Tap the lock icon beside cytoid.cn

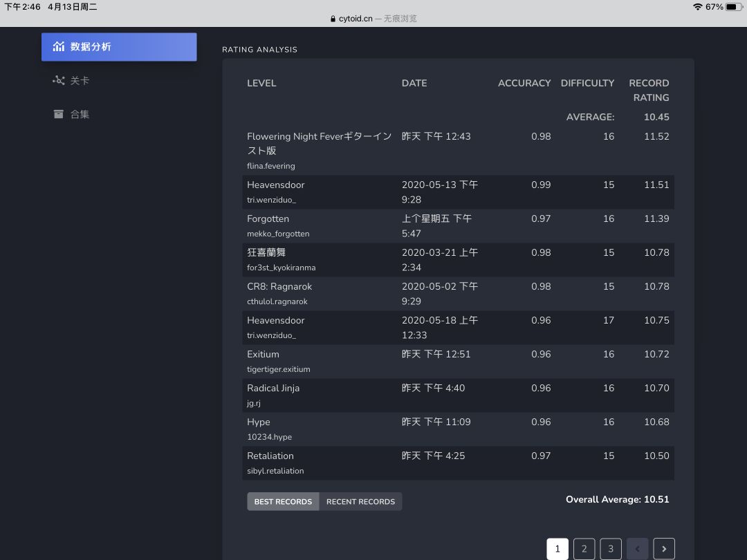click(x=333, y=19)
